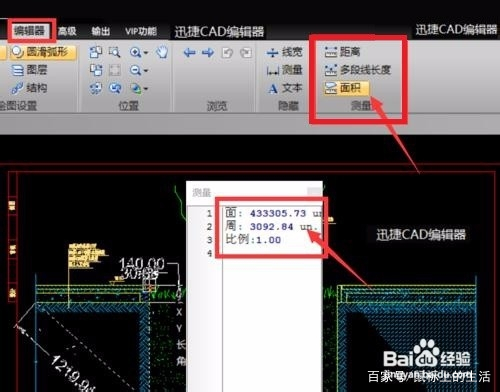The height and width of the screenshot is (392, 500).
Task: Open the 结构 structure tool
Action: tap(29, 88)
